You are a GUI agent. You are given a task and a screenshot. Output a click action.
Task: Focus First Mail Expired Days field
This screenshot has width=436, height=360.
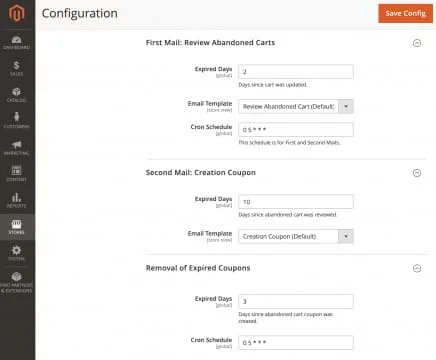[296, 72]
